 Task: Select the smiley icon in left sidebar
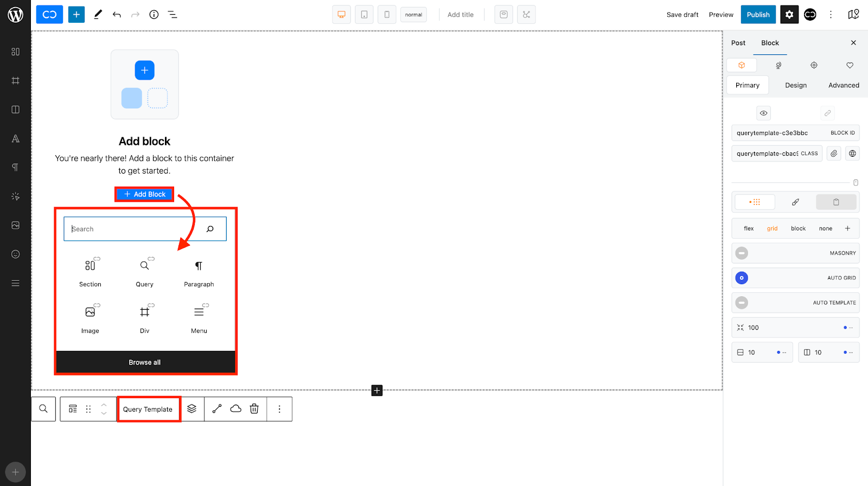coord(15,254)
